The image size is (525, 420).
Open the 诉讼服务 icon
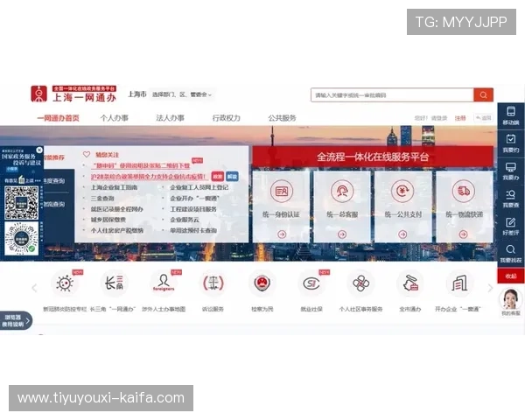coord(213,283)
